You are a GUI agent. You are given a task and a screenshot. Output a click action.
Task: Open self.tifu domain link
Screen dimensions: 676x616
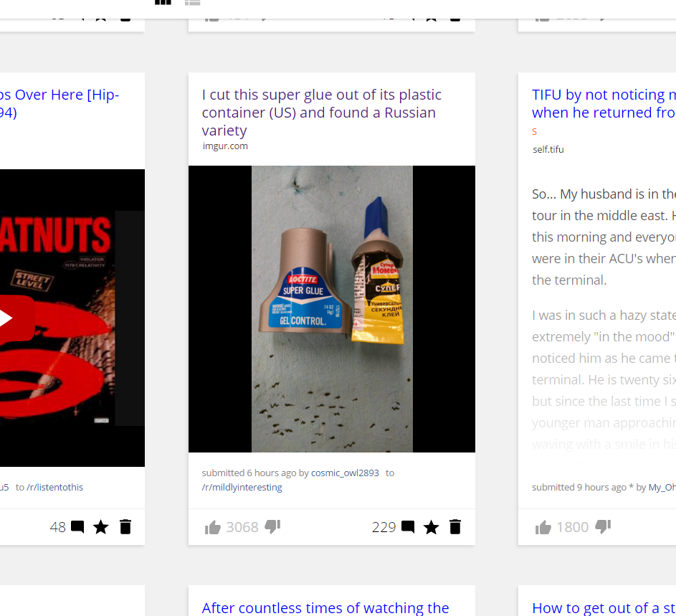click(x=548, y=149)
